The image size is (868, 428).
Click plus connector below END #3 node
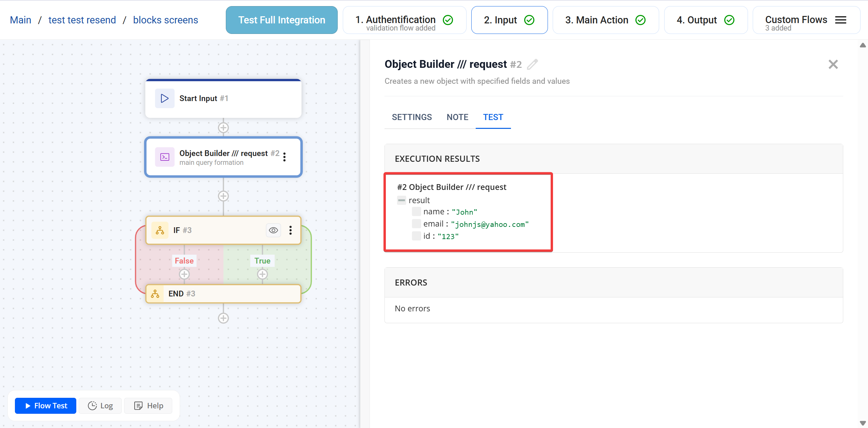(x=223, y=318)
